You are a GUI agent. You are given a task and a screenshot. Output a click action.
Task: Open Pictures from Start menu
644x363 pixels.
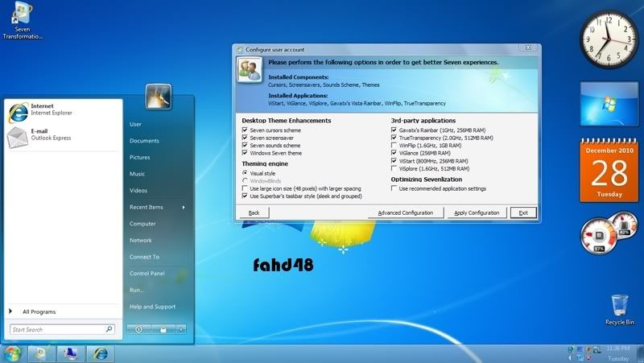tap(139, 157)
